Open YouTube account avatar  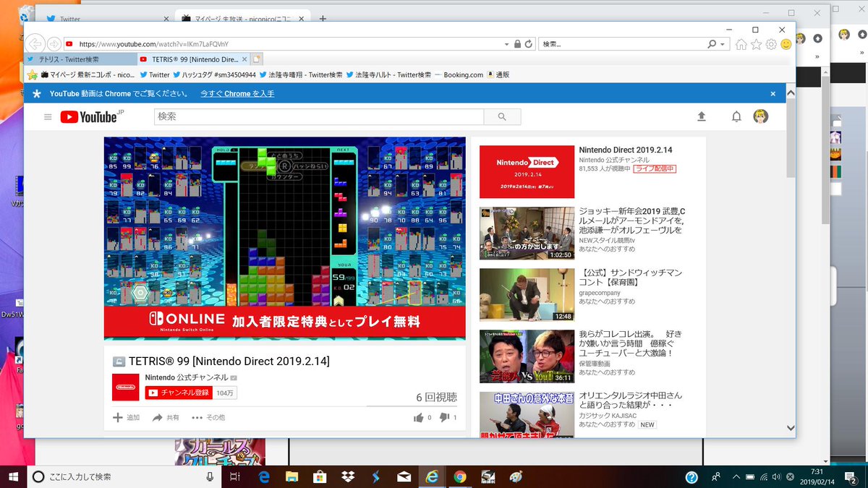[x=760, y=116]
